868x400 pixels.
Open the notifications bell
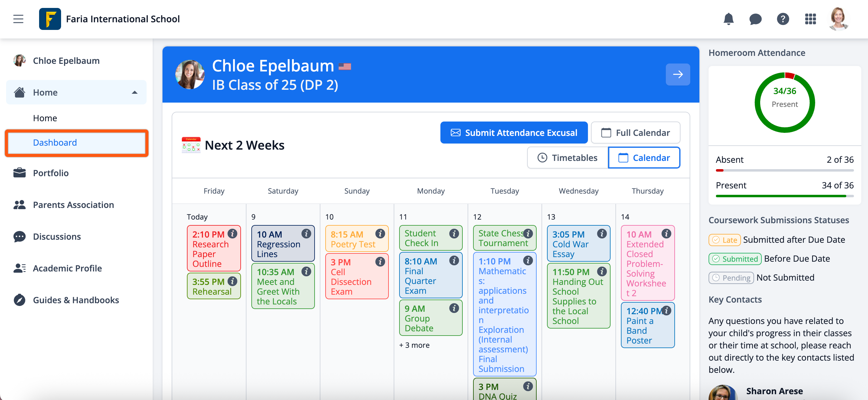point(728,19)
